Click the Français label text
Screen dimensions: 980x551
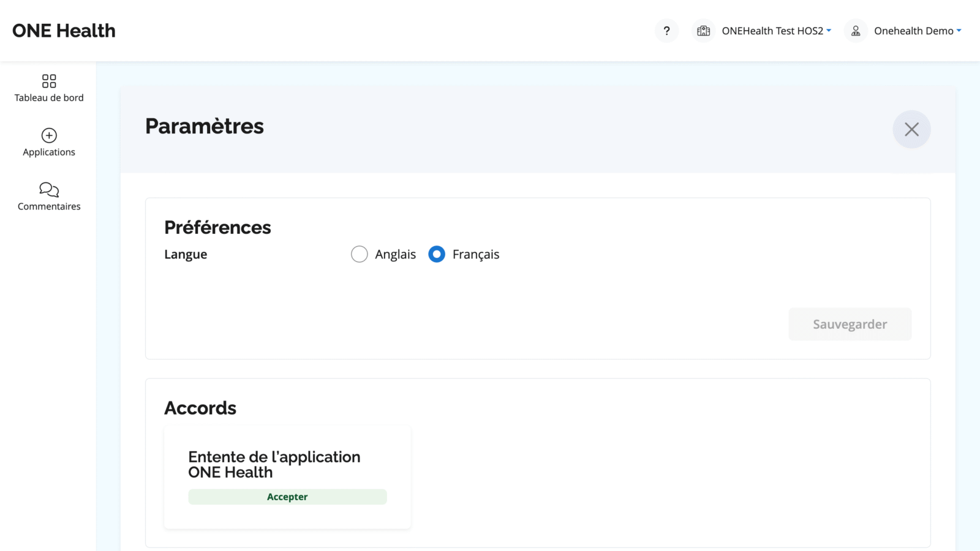476,255
